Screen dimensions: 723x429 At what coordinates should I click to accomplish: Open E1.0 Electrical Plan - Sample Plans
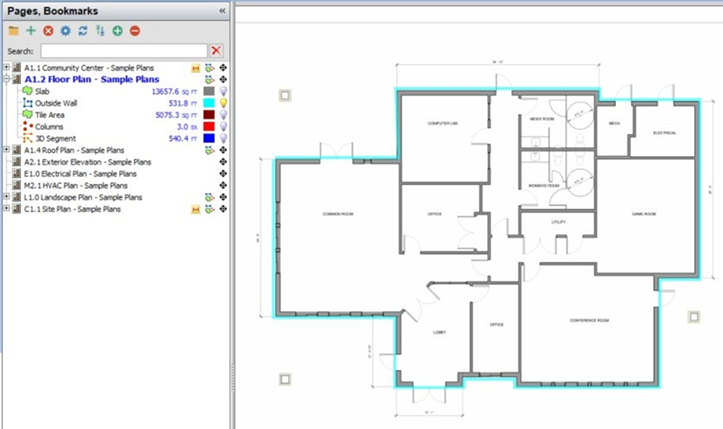click(x=80, y=174)
